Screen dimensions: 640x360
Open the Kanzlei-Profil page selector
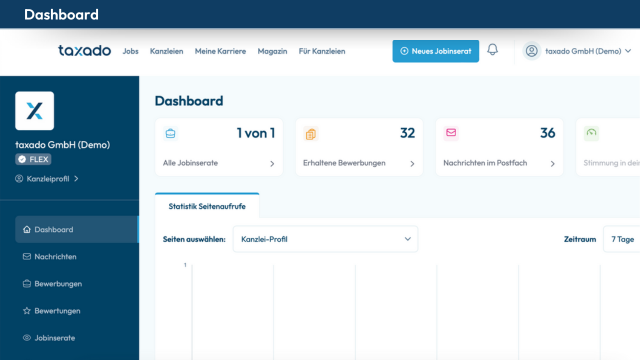325,239
